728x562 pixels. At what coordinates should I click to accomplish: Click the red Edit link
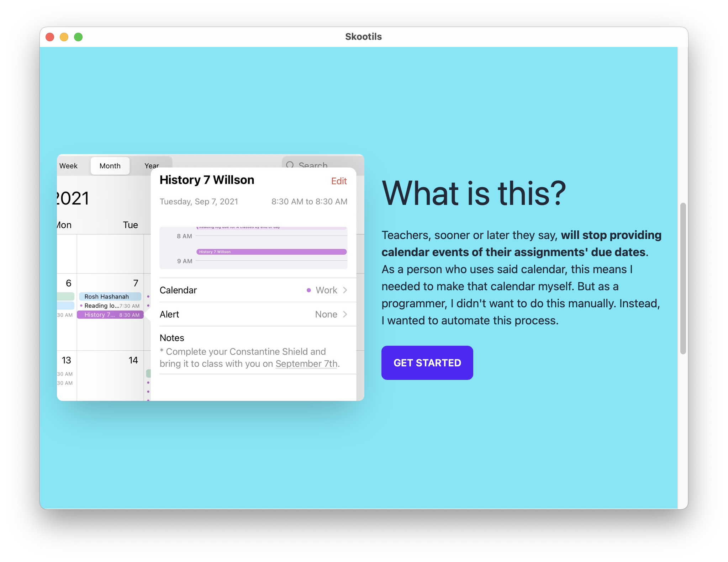coord(339,181)
